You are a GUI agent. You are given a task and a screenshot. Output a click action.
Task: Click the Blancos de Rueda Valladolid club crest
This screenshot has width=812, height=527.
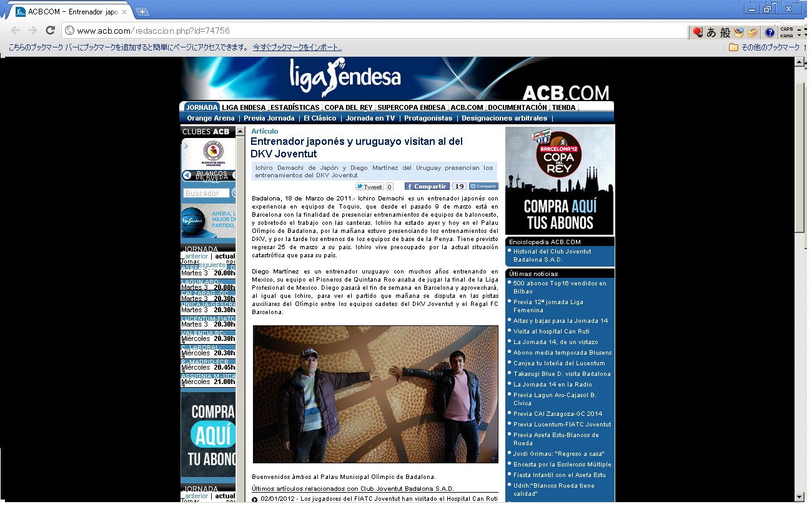(x=214, y=154)
